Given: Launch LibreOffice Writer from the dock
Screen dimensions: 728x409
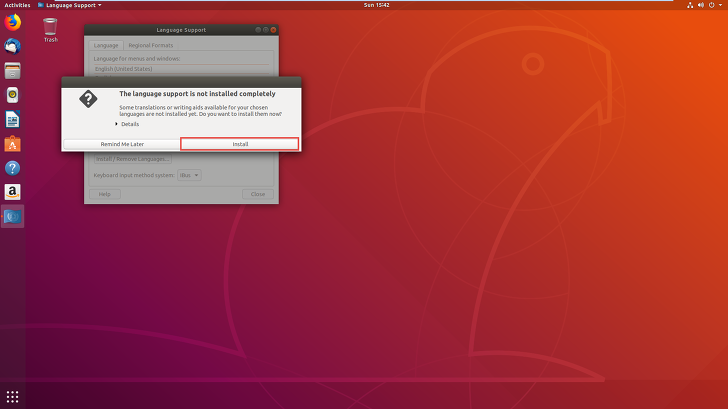Looking at the screenshot, I should 13,120.
